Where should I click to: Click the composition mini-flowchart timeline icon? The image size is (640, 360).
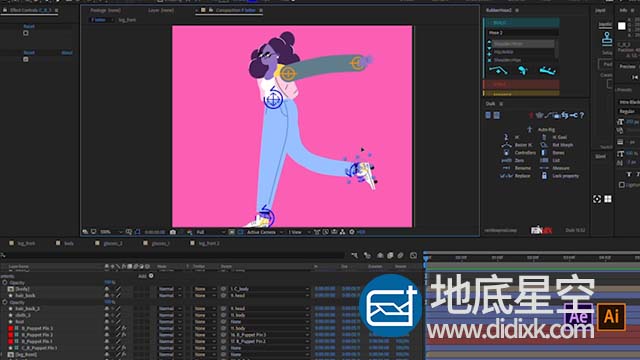[354, 256]
